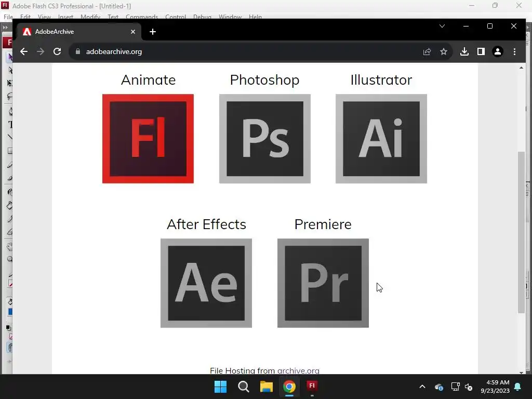Click the After Effects heading text
Screen dimensions: 532x399
[206, 224]
